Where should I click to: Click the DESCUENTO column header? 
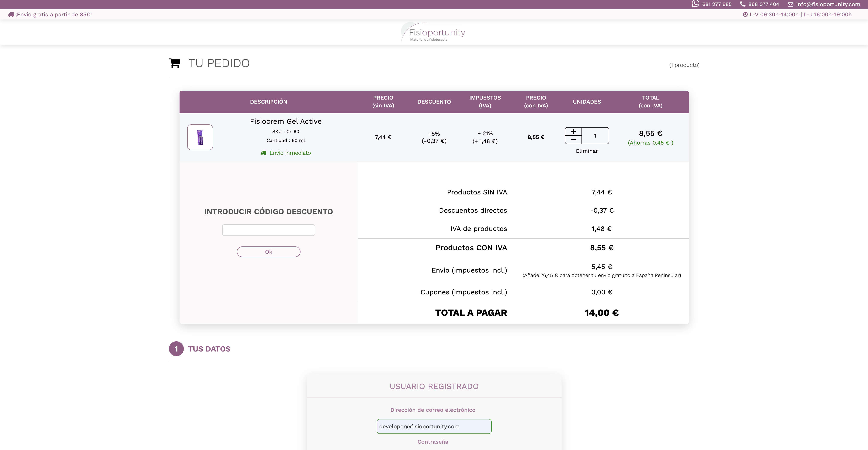coord(434,102)
